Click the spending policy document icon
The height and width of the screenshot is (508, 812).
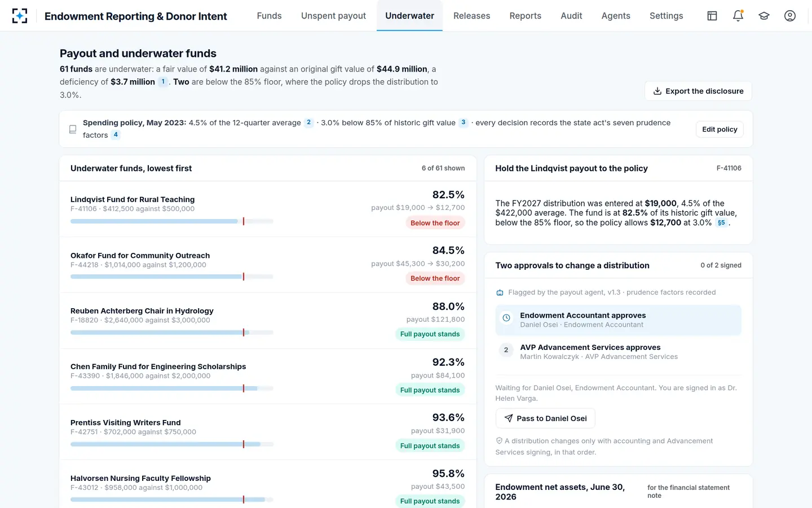[x=73, y=129]
